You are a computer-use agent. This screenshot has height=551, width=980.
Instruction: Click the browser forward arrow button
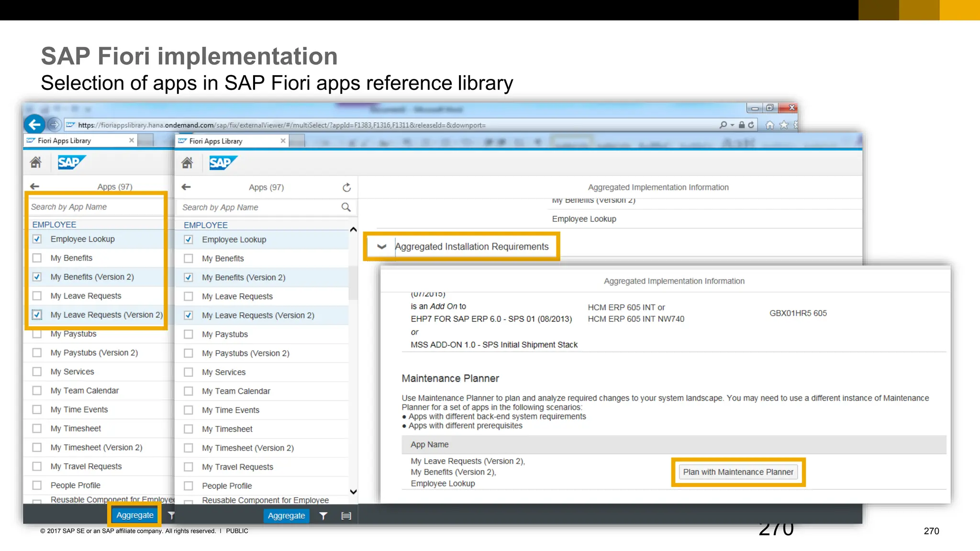tap(55, 125)
